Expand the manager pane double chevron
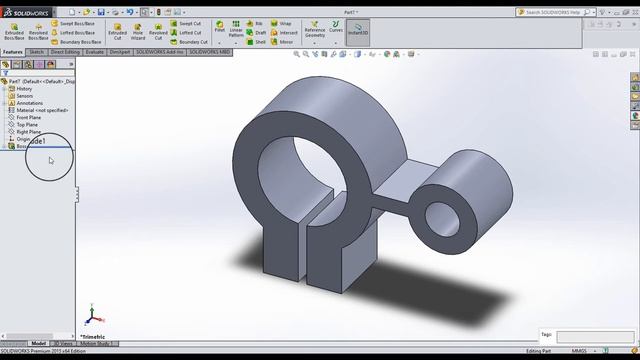This screenshot has height=360, width=640. 71,64
